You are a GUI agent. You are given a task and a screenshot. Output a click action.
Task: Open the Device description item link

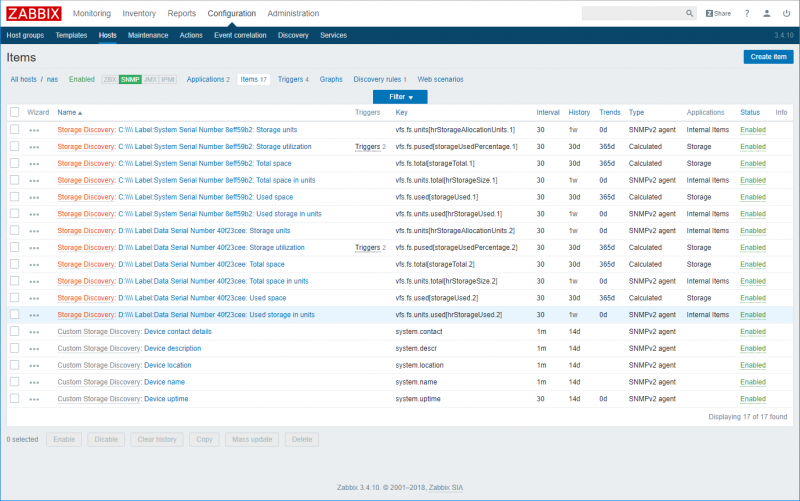[x=172, y=348]
